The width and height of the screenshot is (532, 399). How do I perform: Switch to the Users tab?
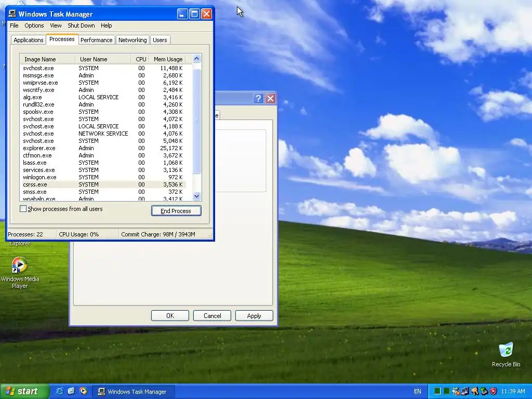(160, 40)
